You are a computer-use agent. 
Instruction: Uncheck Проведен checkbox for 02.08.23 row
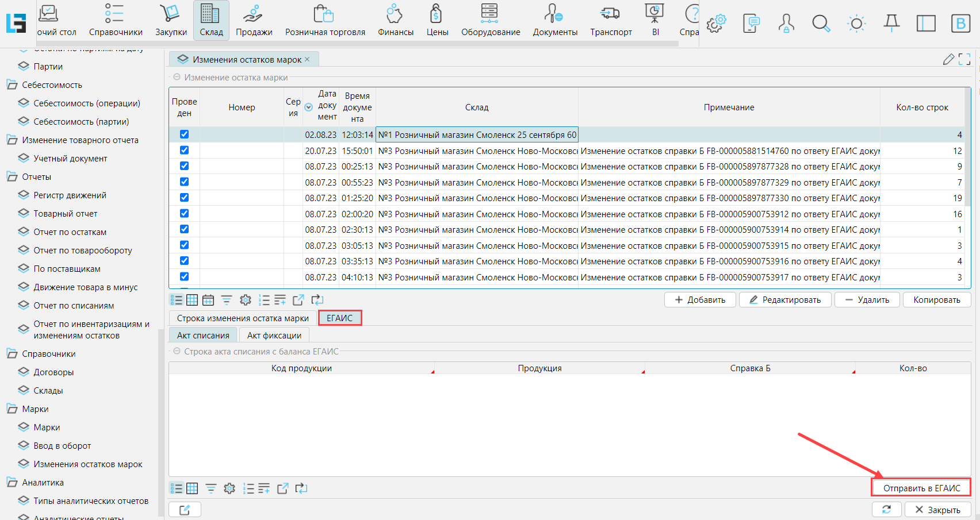click(184, 134)
